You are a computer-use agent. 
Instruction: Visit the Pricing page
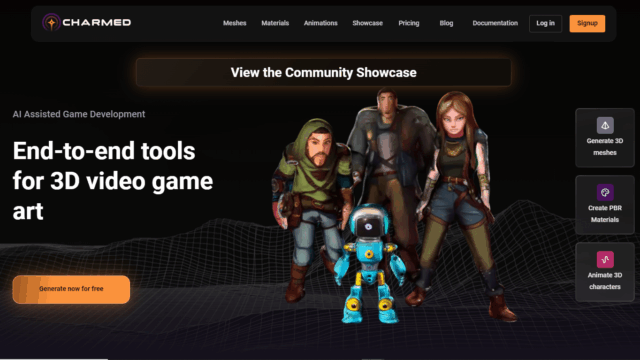coord(409,23)
